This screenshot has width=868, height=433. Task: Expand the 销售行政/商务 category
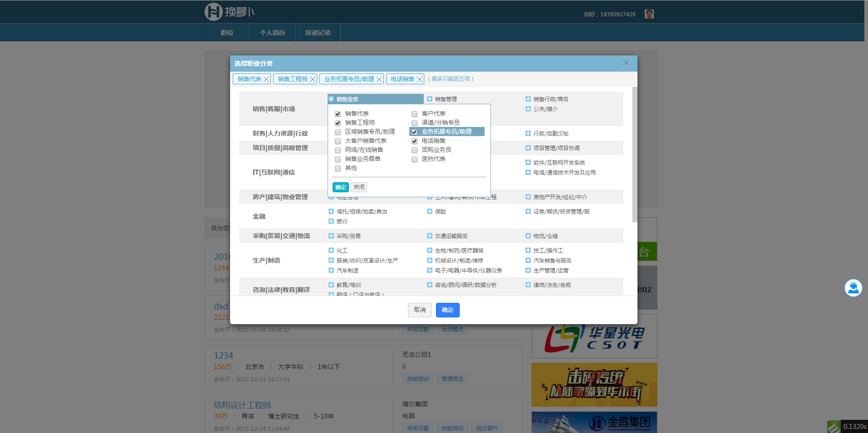pos(528,99)
